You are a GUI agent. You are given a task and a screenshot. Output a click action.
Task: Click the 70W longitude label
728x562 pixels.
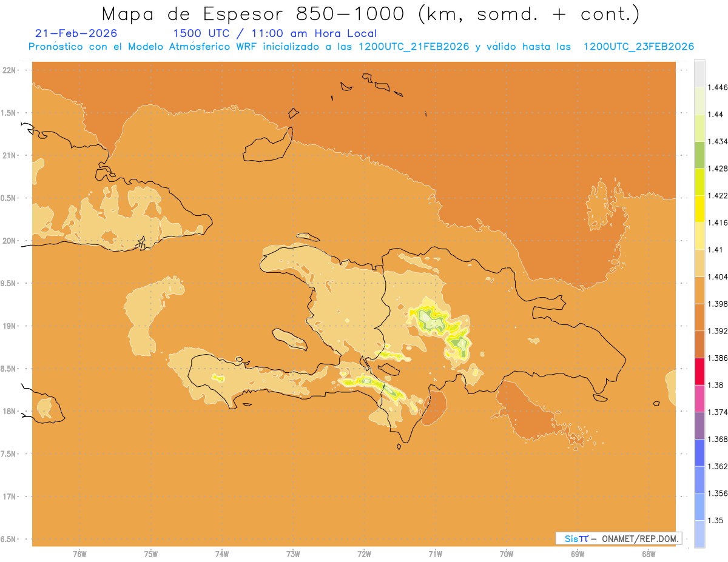click(x=507, y=554)
